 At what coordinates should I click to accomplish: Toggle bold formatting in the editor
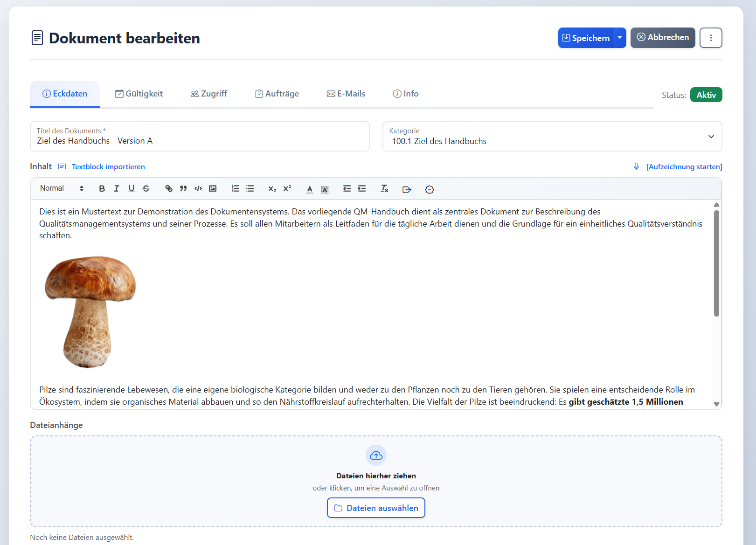(102, 188)
